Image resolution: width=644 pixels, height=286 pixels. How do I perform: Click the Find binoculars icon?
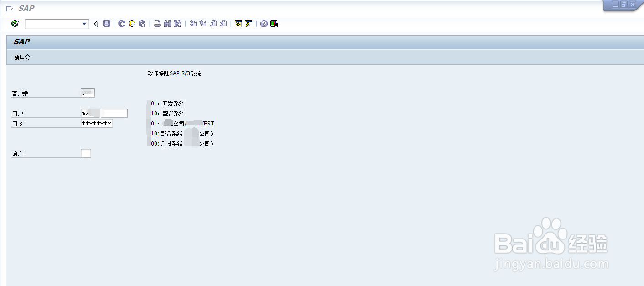(167, 24)
